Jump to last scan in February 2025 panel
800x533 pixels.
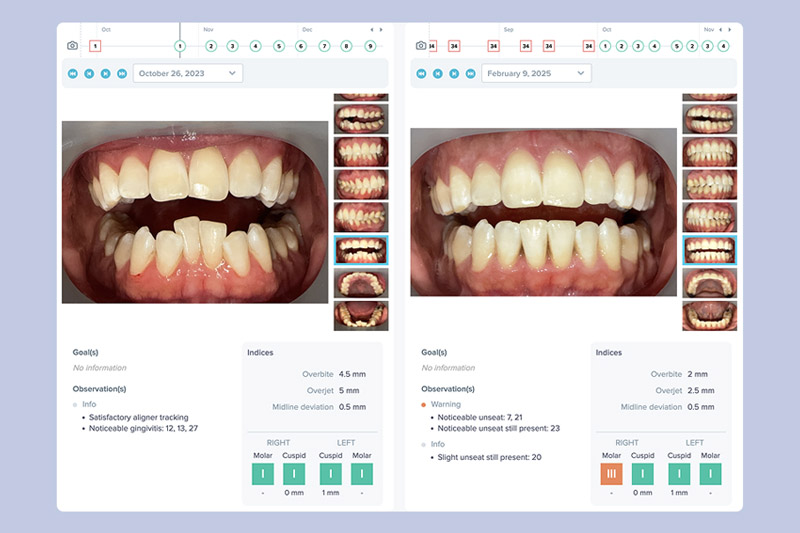[470, 73]
